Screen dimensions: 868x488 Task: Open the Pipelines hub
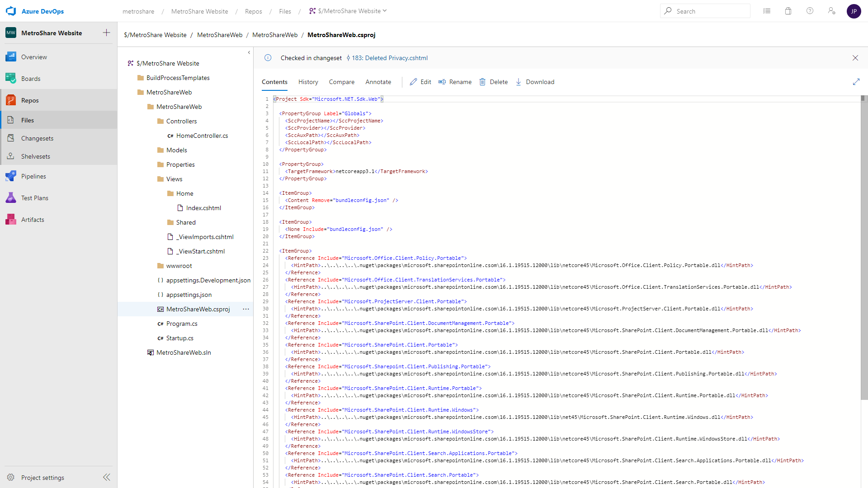pyautogui.click(x=59, y=176)
